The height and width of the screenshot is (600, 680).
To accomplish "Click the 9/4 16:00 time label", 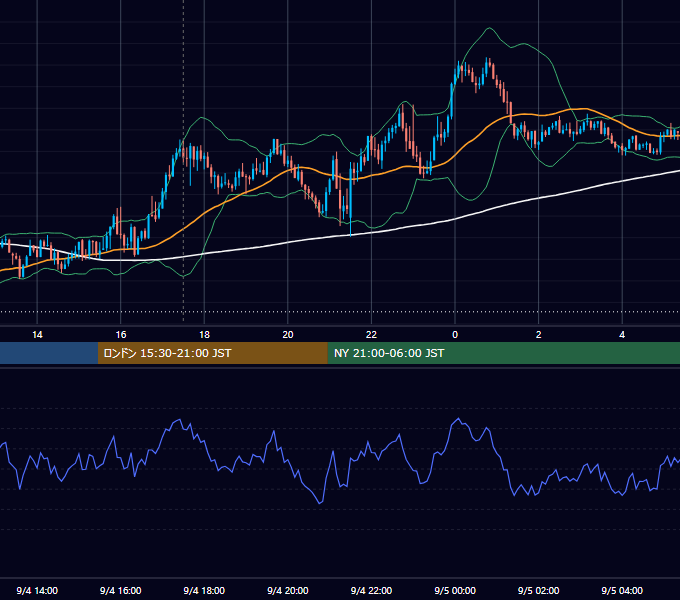I will tap(121, 591).
